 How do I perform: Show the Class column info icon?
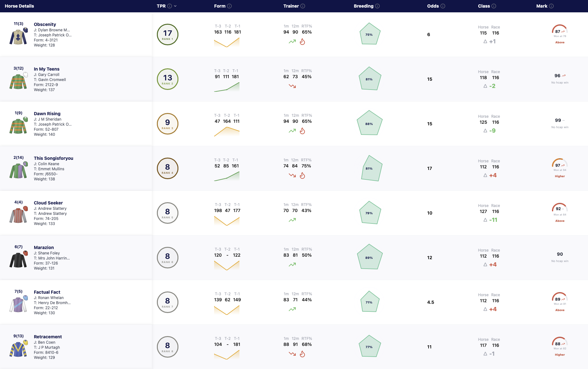[494, 6]
